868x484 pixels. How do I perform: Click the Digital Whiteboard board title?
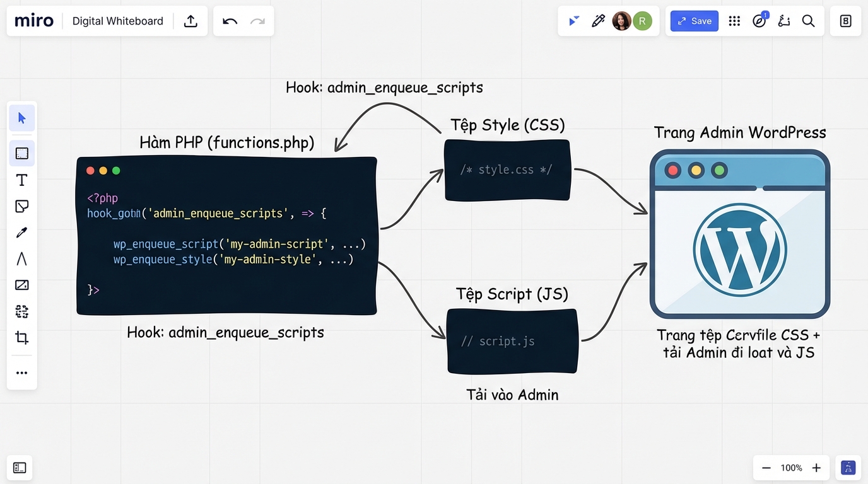[117, 21]
